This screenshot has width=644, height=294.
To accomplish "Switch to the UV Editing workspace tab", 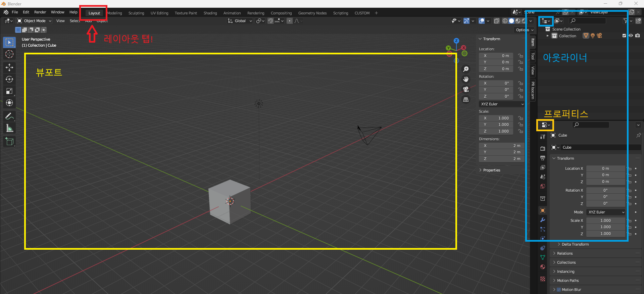I will pos(159,13).
